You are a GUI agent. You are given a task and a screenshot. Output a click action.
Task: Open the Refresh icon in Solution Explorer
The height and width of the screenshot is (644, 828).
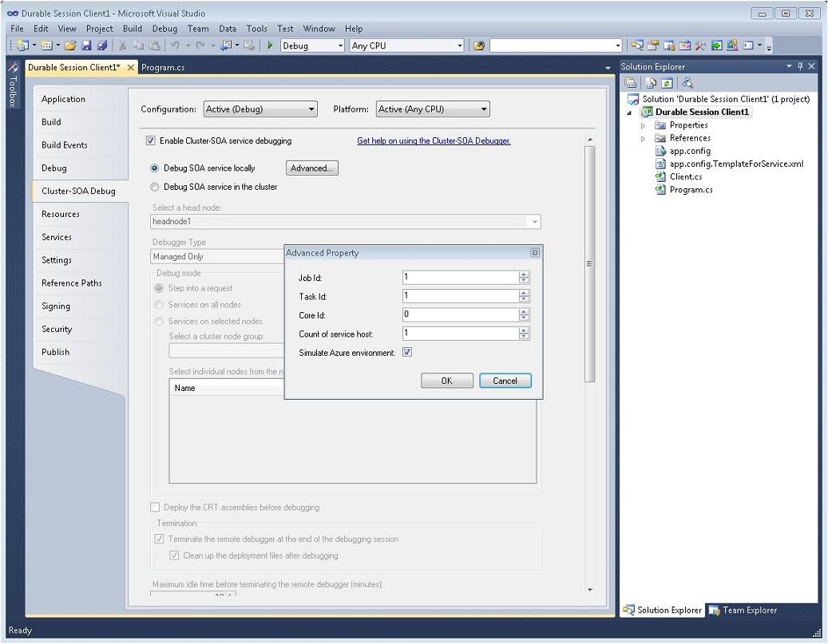click(667, 82)
